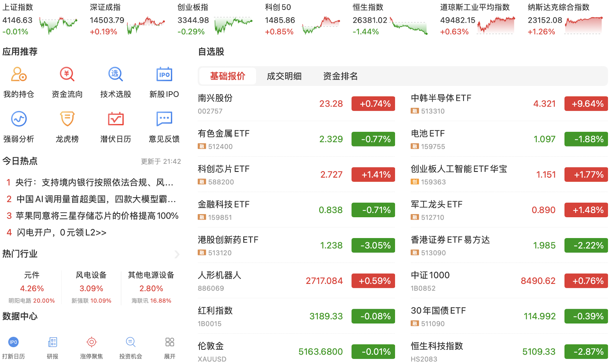Click the 资金流向 capital flow icon
This screenshot has width=612, height=364.
67,74
